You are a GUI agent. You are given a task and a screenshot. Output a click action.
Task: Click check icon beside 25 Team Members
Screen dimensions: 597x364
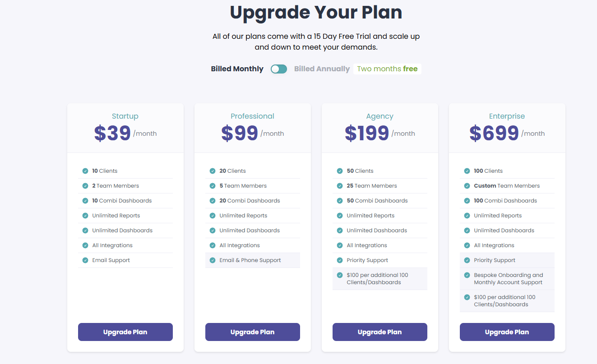point(340,186)
